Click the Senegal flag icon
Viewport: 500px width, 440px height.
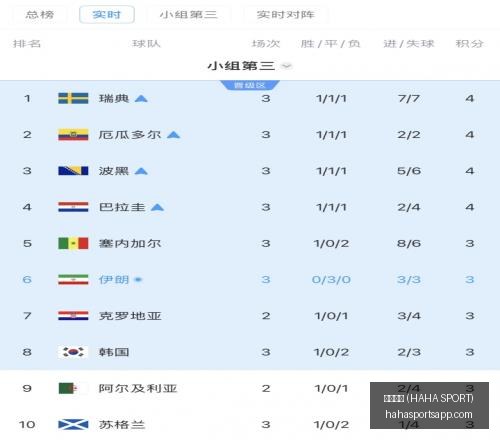click(73, 243)
